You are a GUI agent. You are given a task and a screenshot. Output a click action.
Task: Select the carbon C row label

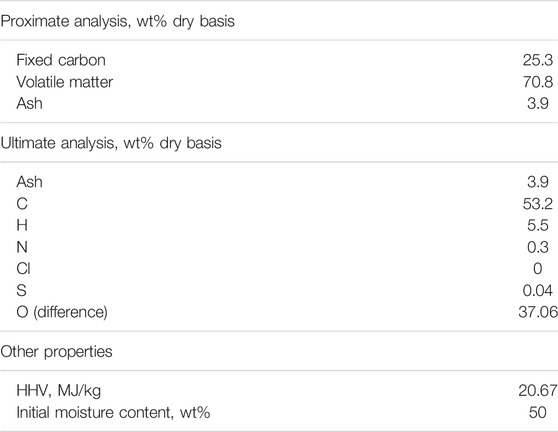[22, 204]
